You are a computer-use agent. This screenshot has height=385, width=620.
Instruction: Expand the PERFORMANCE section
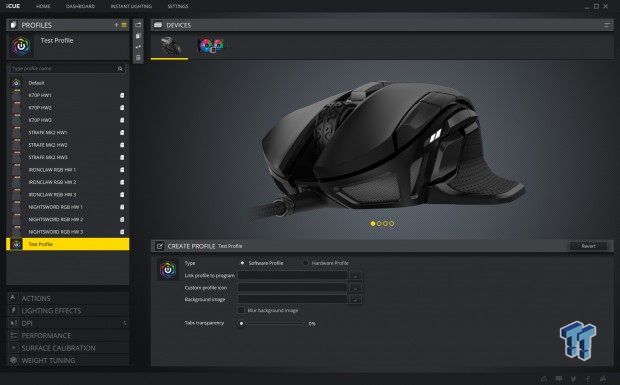click(x=68, y=336)
